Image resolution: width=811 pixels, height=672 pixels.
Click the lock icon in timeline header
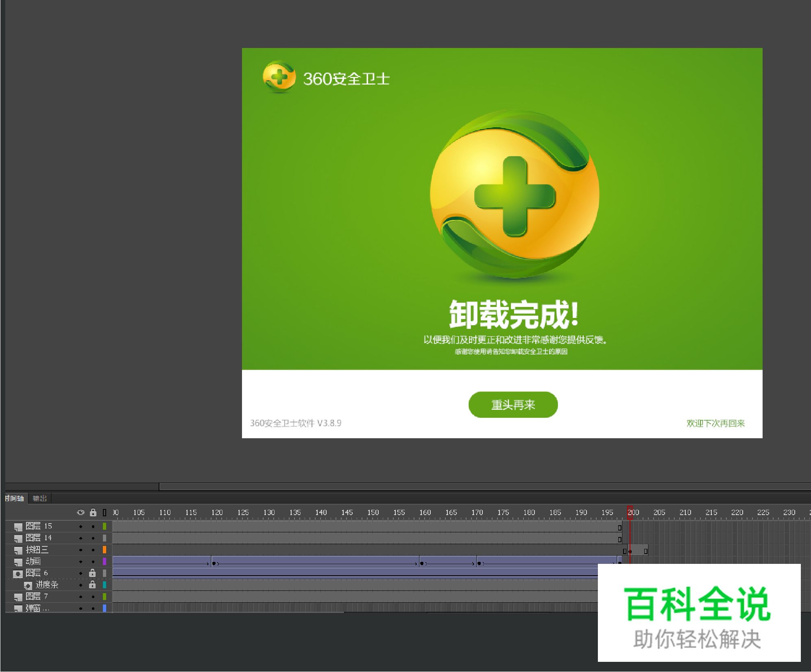pos(93,512)
